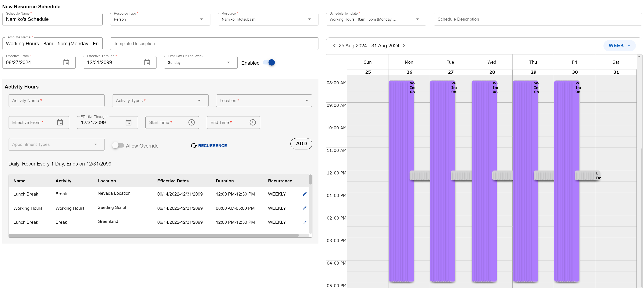Click the Schedule Description input field

tap(537, 19)
